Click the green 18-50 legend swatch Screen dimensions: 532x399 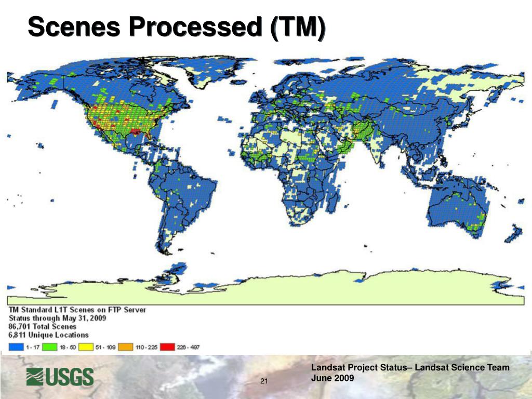click(49, 347)
